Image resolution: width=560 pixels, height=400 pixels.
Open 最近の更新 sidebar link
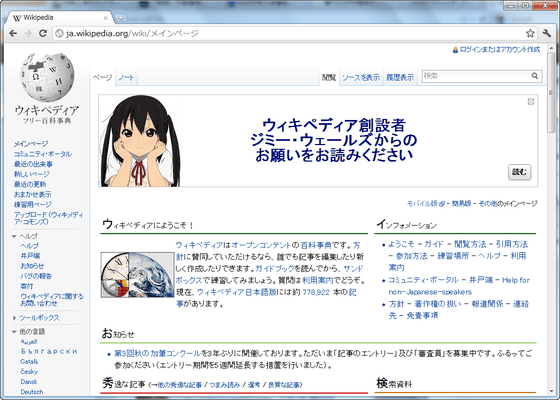tap(30, 184)
